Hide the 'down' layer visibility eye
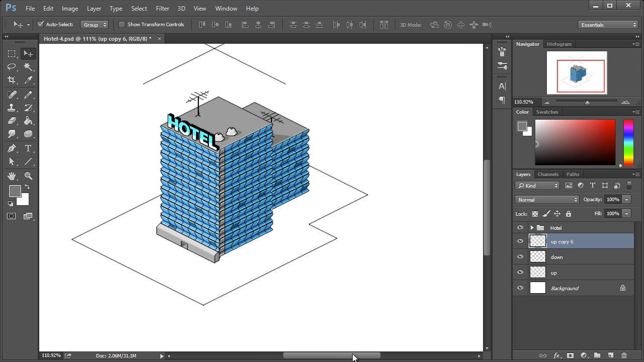 click(520, 257)
